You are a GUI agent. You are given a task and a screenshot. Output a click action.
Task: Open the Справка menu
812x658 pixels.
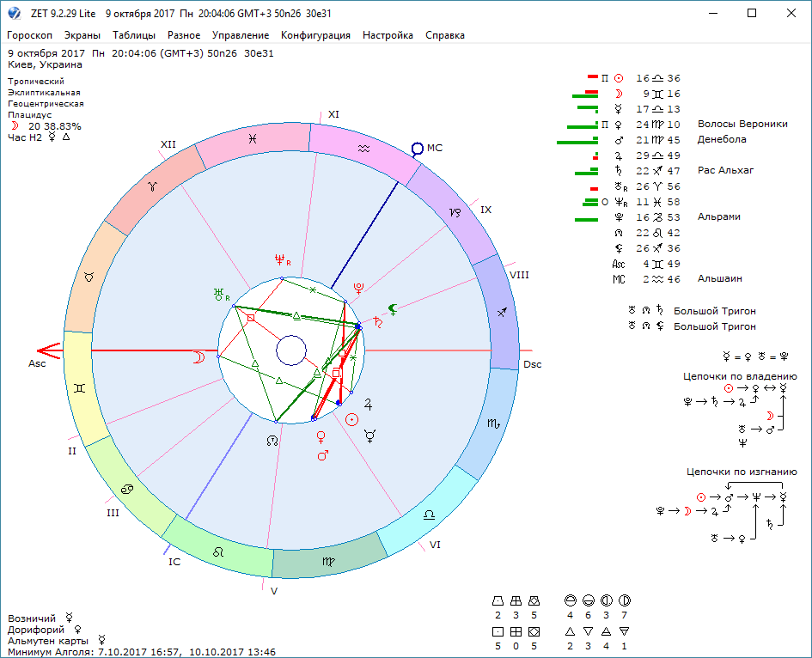[445, 35]
